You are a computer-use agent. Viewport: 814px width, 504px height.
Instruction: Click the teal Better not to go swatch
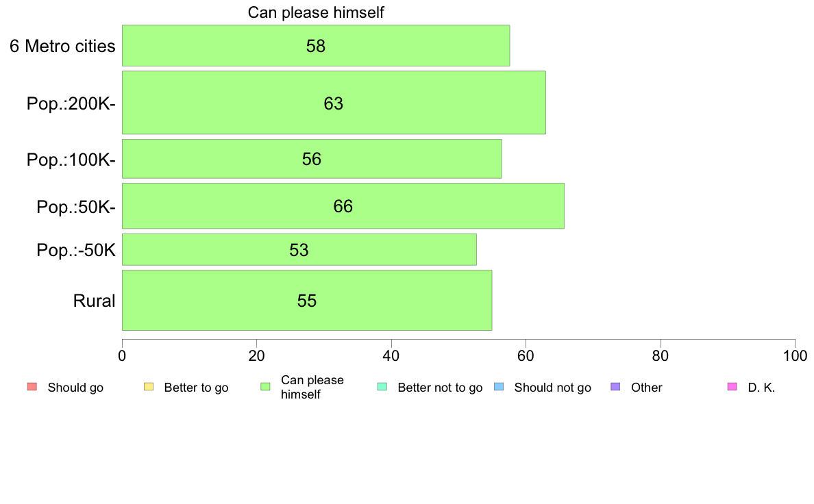382,387
